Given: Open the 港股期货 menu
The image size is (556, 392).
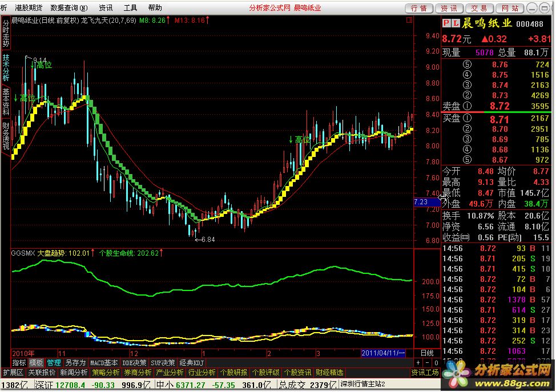Looking at the screenshot, I should click(x=29, y=8).
